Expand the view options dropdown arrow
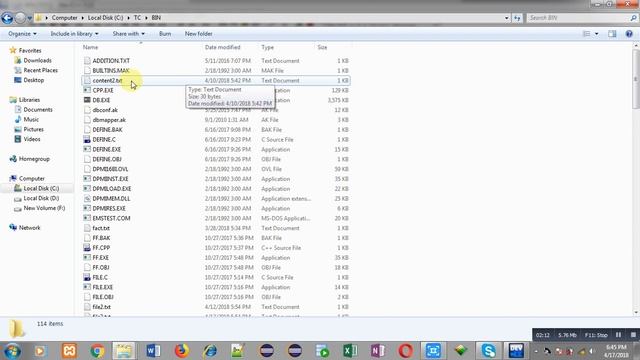 pos(597,34)
